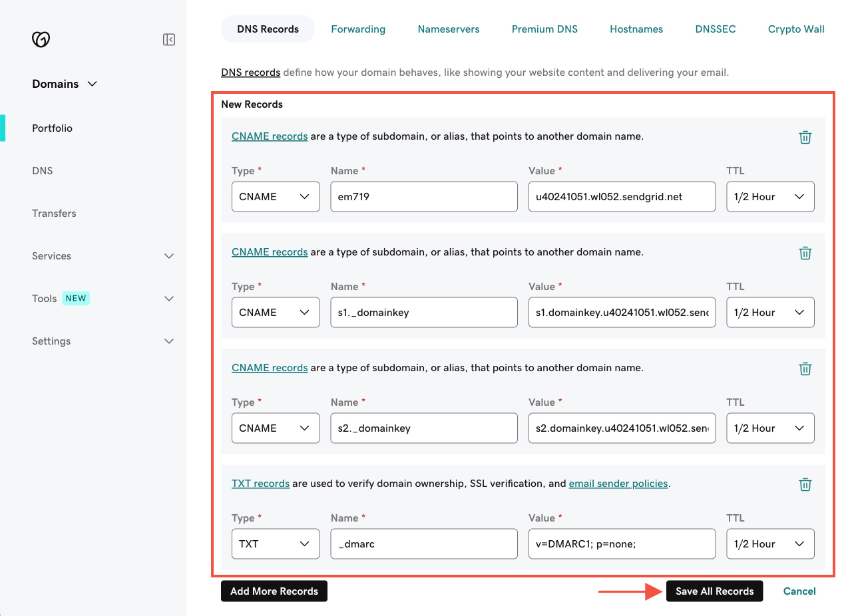Click Add More Records
The height and width of the screenshot is (616, 852).
[274, 591]
